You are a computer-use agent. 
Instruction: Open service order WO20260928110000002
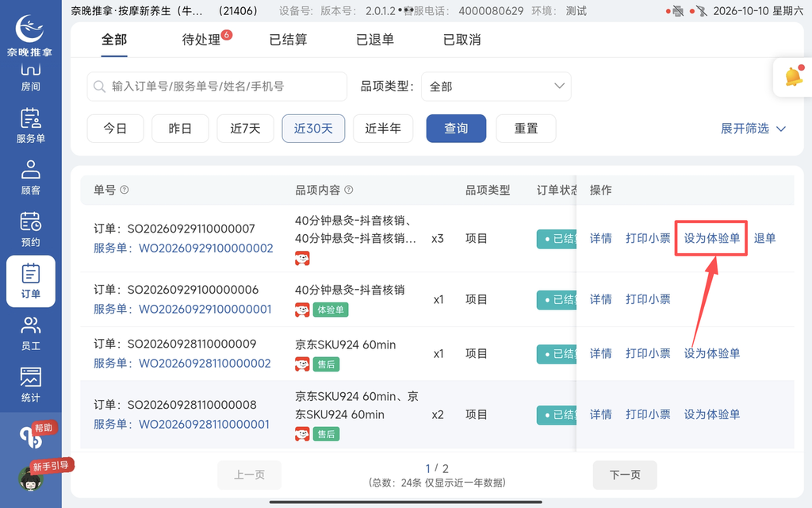click(205, 364)
